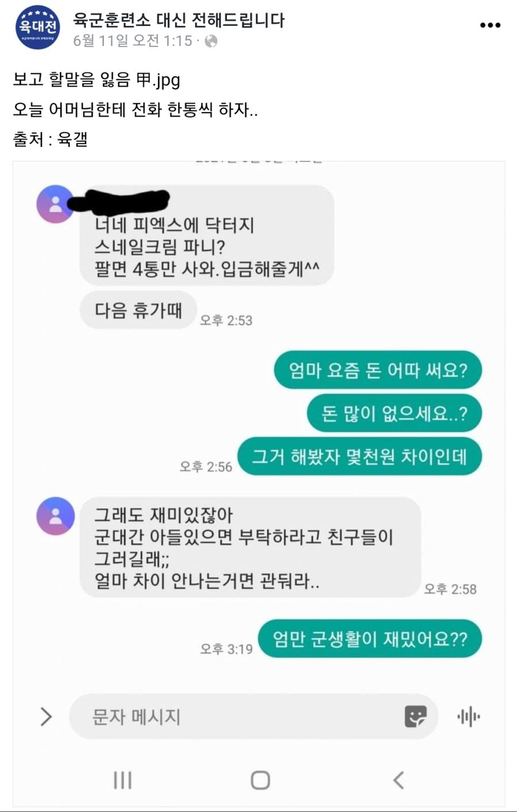The width and height of the screenshot is (517, 812).
Task: Tap the public globe privacy icon
Action: tap(211, 41)
